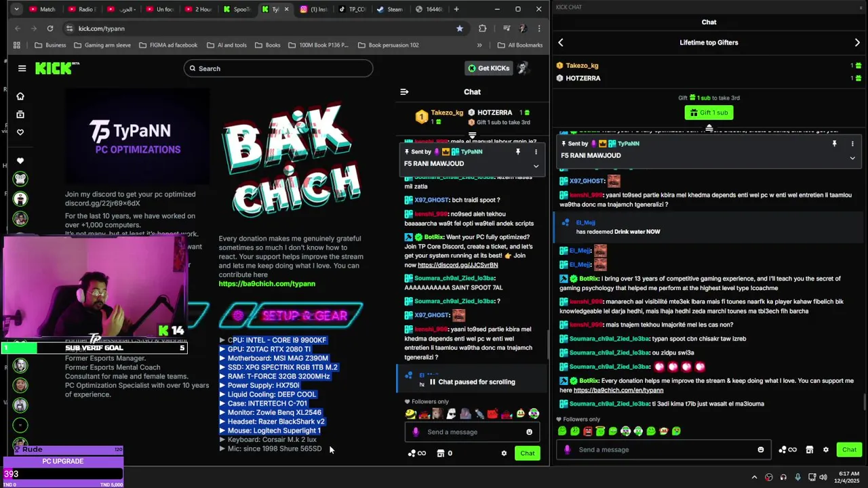Open the Business bookmarks folder

pos(50,45)
